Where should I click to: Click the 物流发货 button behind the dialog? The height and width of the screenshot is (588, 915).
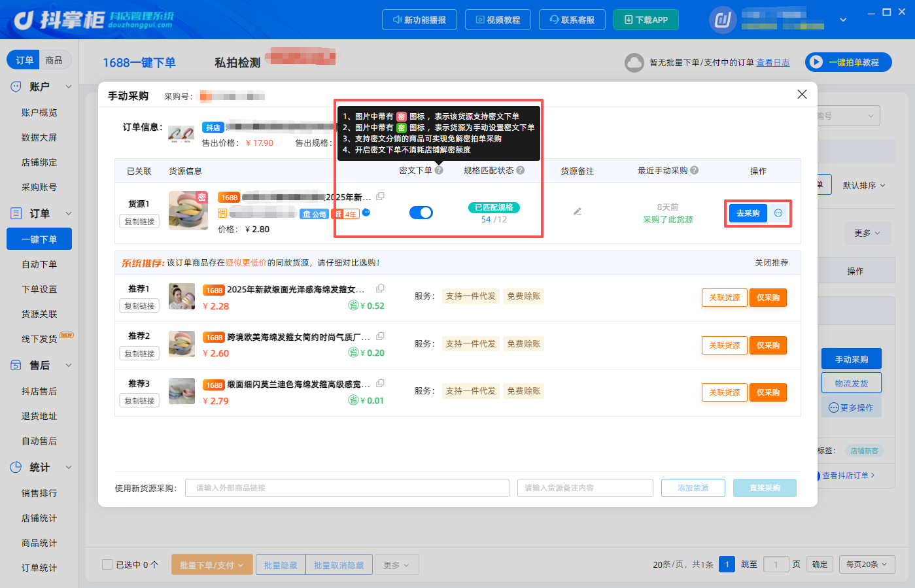click(852, 383)
